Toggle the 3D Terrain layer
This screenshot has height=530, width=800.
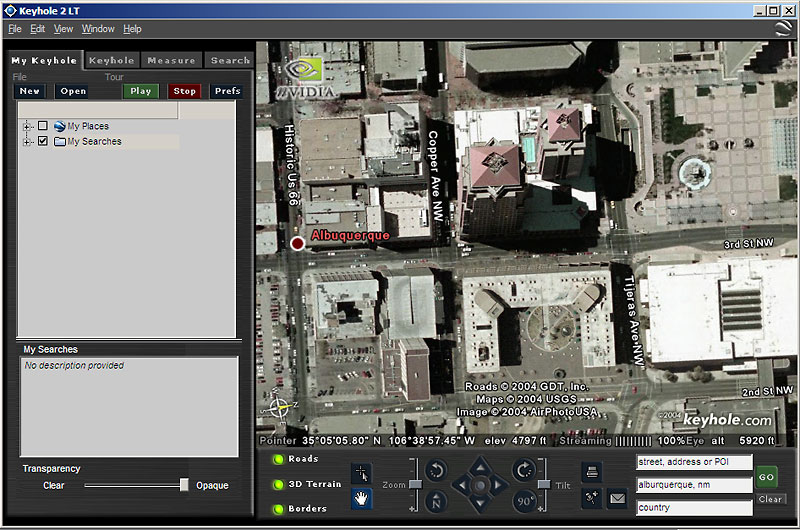[x=278, y=485]
